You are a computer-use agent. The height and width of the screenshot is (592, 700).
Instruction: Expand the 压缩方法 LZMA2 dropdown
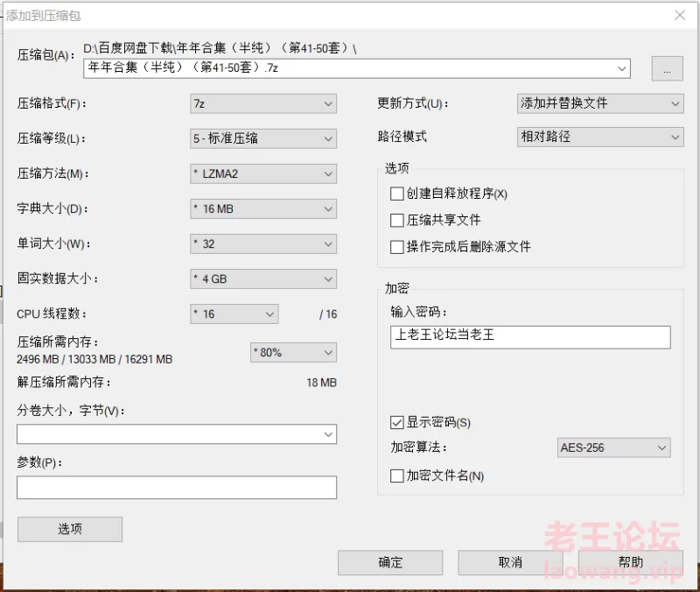(263, 173)
